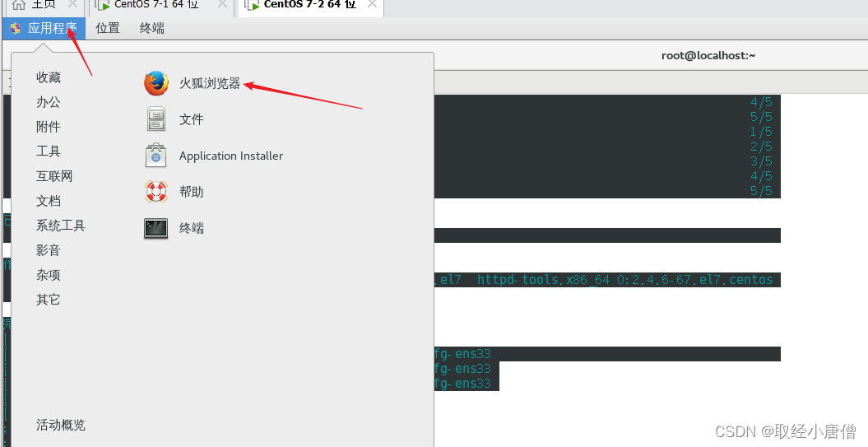Click the .el7 text in terminal
The image size is (868, 447).
(x=448, y=280)
